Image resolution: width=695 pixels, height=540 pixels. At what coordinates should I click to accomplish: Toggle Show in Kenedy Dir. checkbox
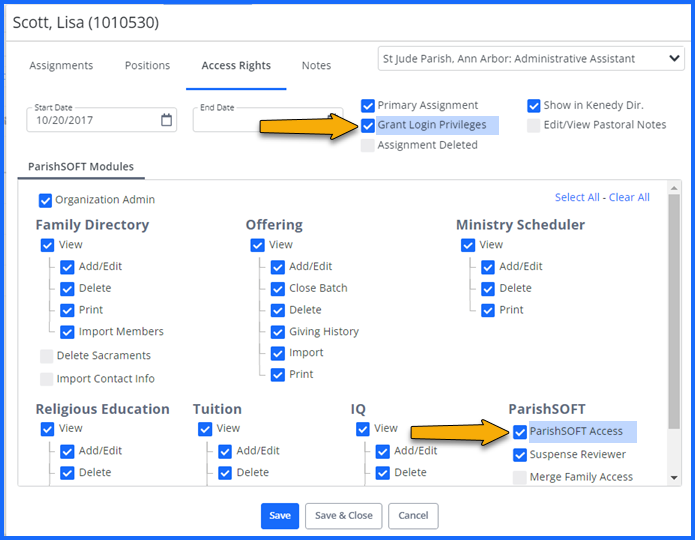534,106
